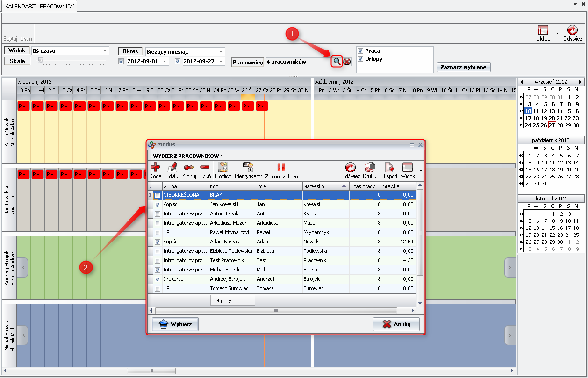
Task: Click the red clear-employees icon
Action: pos(347,62)
